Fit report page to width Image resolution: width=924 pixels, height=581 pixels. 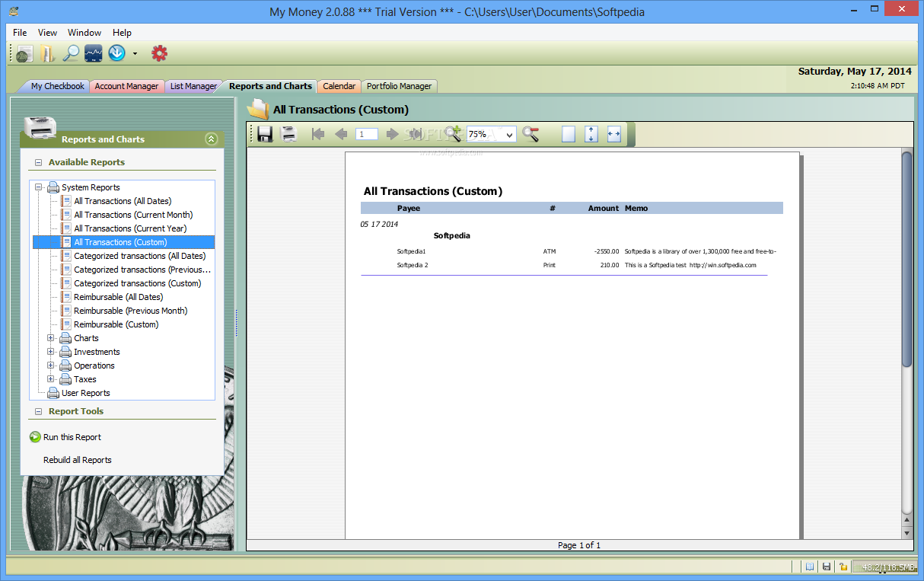coord(614,134)
